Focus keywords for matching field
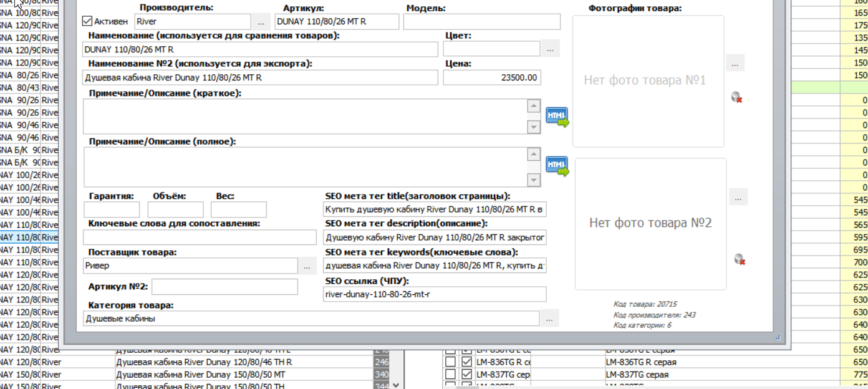This screenshot has height=389, width=868. pyautogui.click(x=200, y=237)
